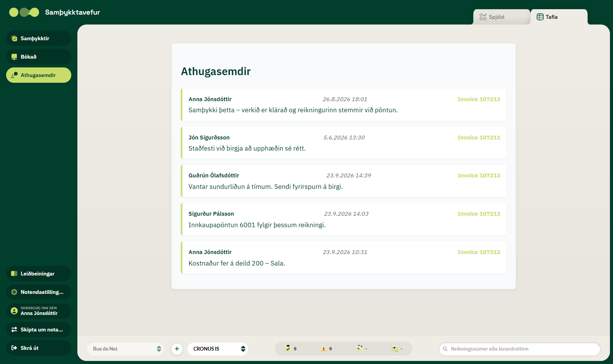
Task: Click the Samþykktir checkmark shield icon
Action: point(14,38)
